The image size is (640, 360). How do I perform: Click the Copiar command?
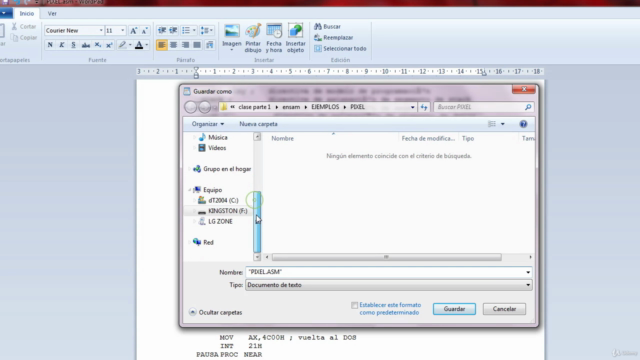pyautogui.click(x=24, y=38)
